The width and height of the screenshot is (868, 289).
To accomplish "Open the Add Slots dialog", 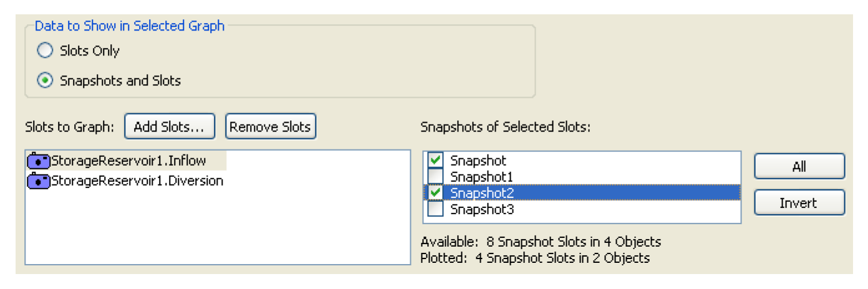I will 170,127.
